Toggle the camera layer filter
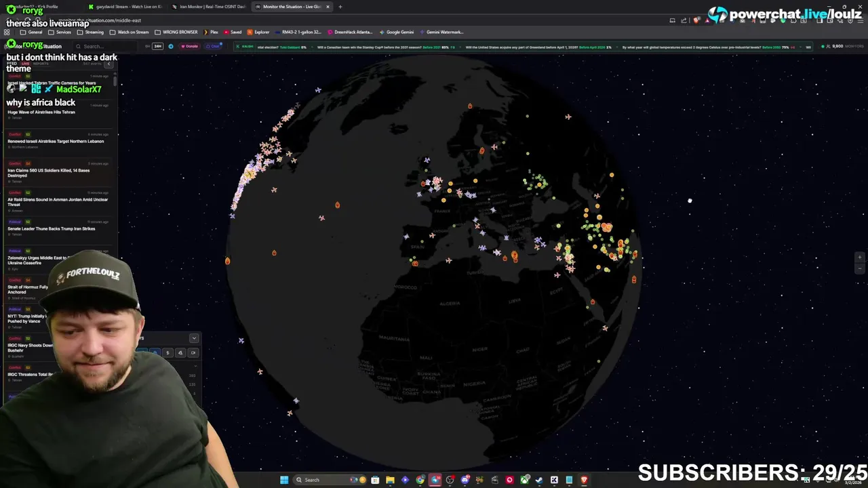The image size is (868, 488). click(x=193, y=352)
